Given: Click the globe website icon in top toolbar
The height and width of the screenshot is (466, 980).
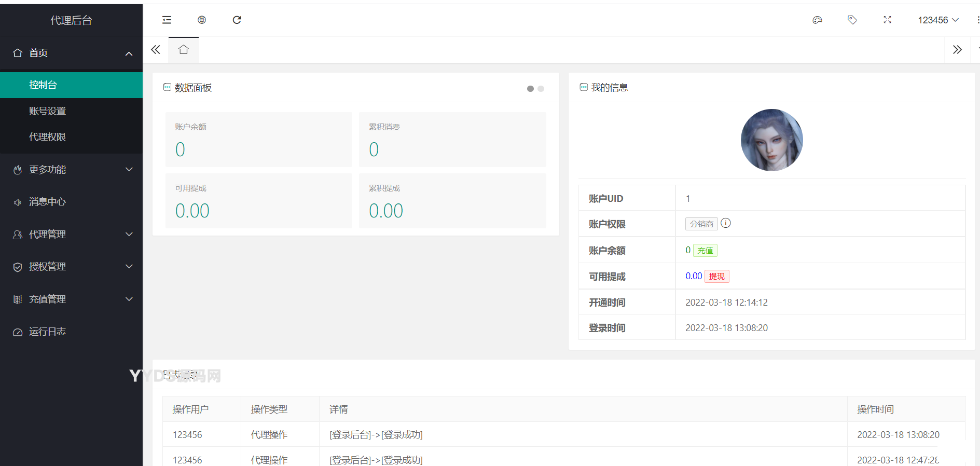Looking at the screenshot, I should pyautogui.click(x=202, y=20).
